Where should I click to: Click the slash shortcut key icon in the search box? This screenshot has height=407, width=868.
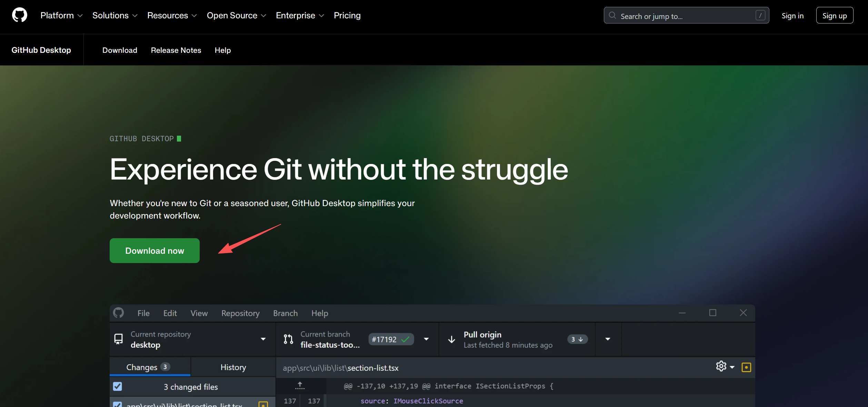point(760,16)
